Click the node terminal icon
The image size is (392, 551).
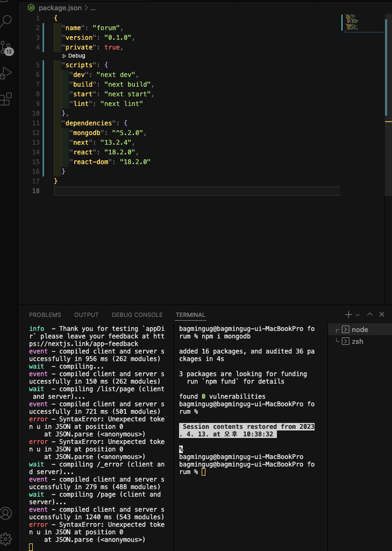pos(346,330)
